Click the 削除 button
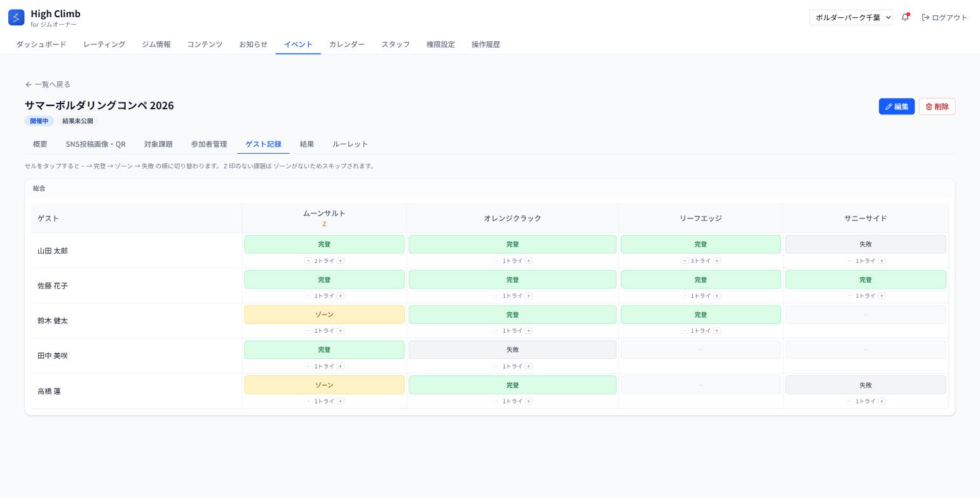This screenshot has width=980, height=498. pyautogui.click(x=937, y=107)
